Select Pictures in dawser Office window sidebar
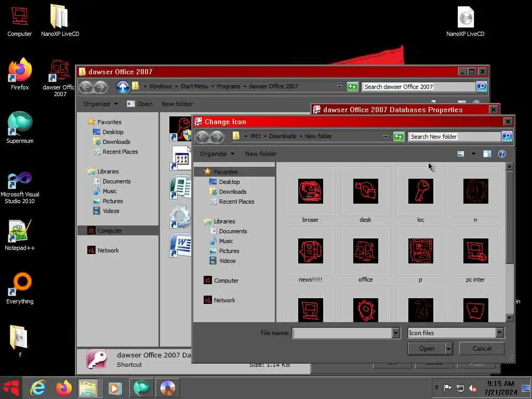The image size is (532, 399). click(x=113, y=201)
